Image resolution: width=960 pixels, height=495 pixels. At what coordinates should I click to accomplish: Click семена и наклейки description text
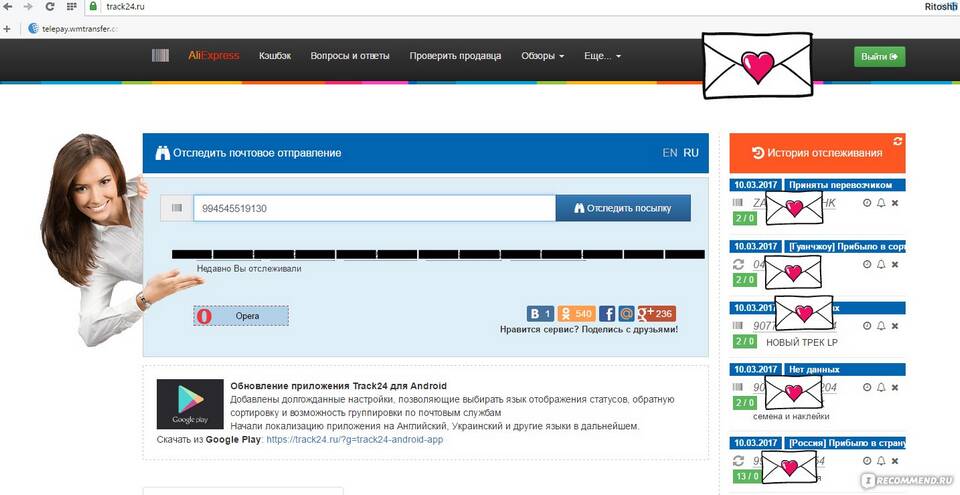click(791, 416)
